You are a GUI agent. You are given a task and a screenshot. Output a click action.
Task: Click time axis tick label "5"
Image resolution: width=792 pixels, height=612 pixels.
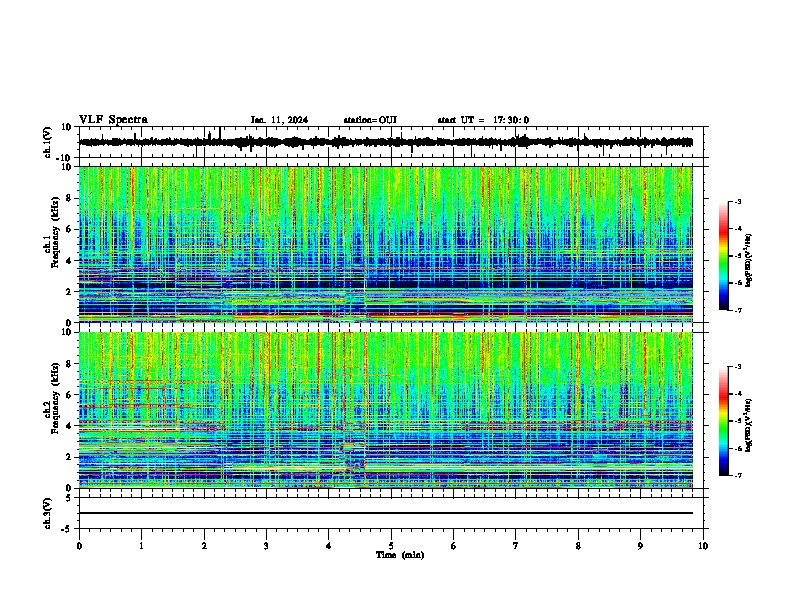[391, 546]
